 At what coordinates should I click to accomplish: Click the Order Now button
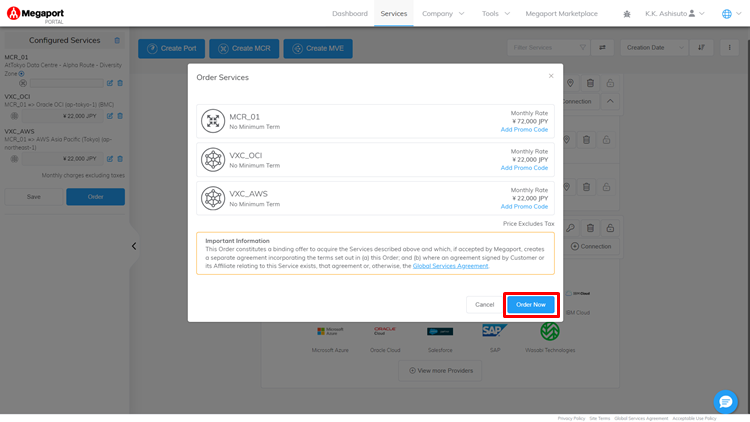530,304
